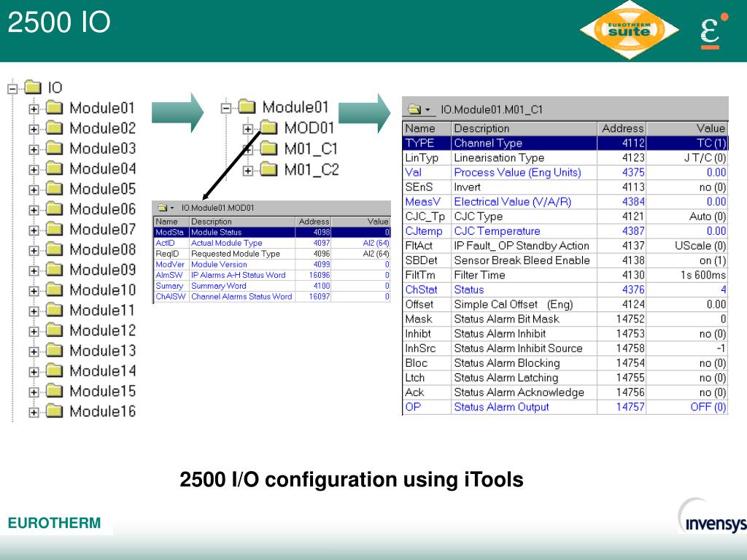Click the Module04 folder icon
The height and width of the screenshot is (560, 747).
pyautogui.click(x=54, y=168)
